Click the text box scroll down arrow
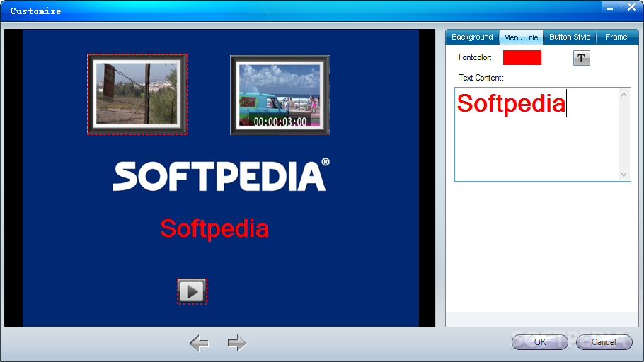644x362 pixels. click(624, 175)
